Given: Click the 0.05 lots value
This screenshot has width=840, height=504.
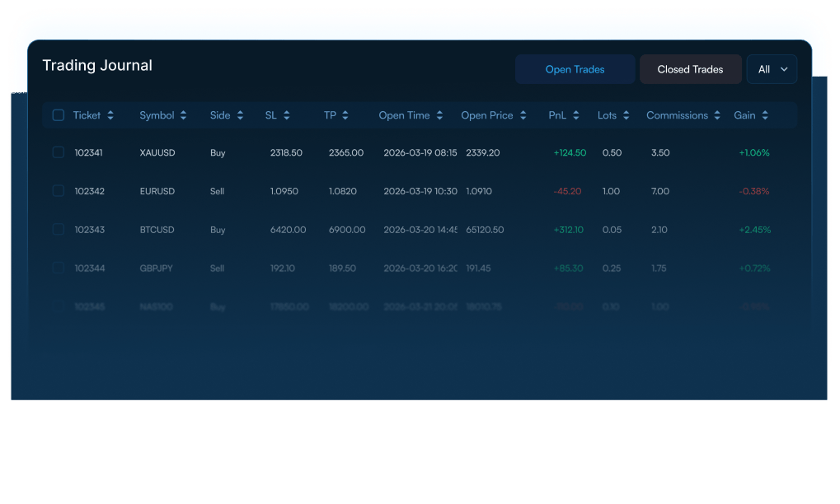Looking at the screenshot, I should coord(612,230).
